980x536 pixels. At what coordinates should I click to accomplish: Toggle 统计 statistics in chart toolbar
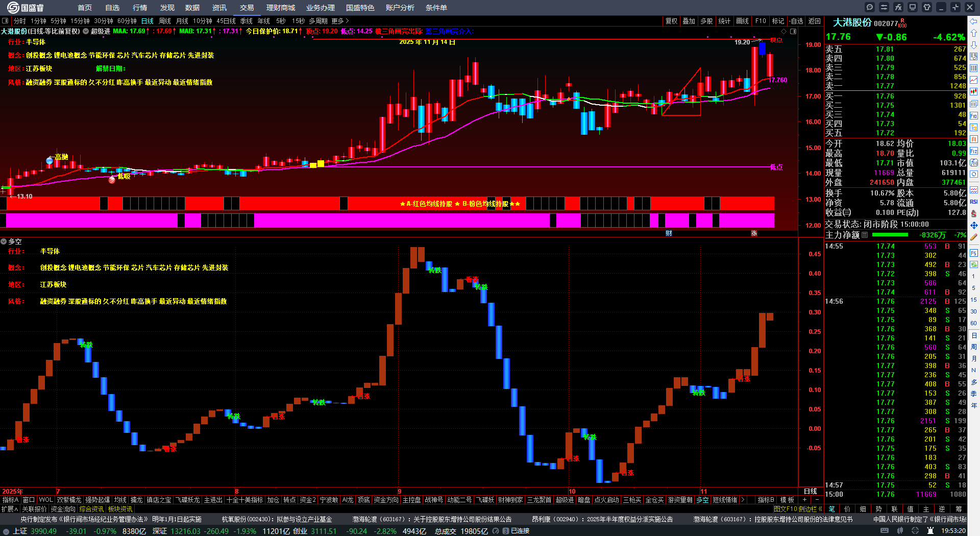pos(724,21)
